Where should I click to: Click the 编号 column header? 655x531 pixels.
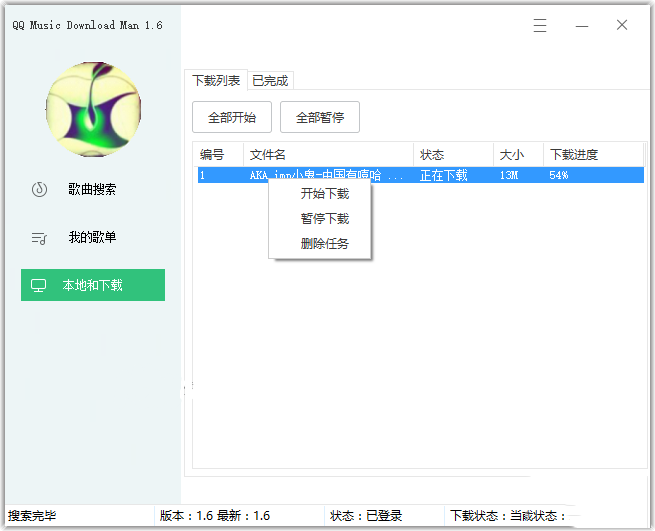click(218, 155)
